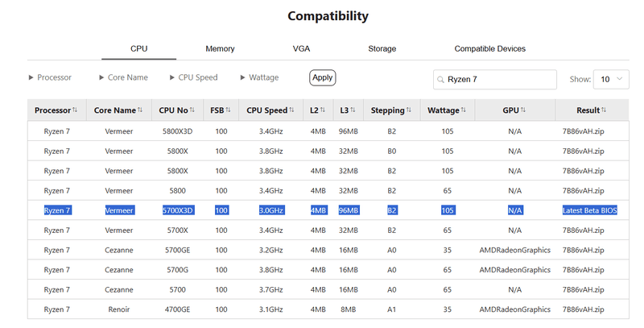Switch to the CPU tab
Image resolution: width=644 pixels, height=328 pixels.
pyautogui.click(x=138, y=48)
